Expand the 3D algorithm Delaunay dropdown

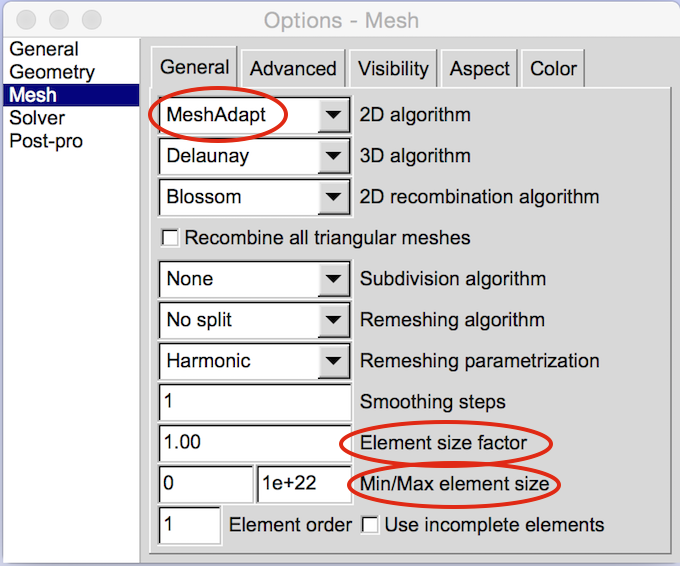pyautogui.click(x=334, y=156)
